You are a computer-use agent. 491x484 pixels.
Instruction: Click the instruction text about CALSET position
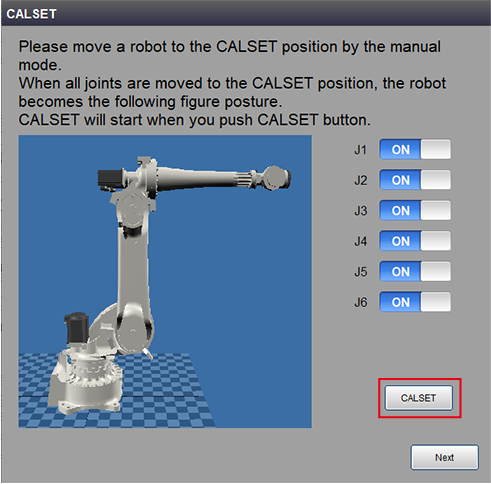[x=232, y=83]
